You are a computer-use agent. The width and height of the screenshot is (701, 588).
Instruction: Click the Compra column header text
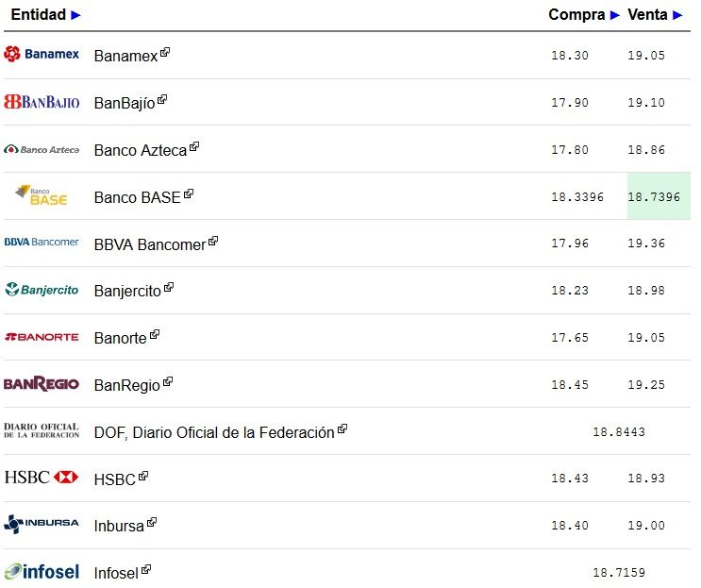(576, 14)
